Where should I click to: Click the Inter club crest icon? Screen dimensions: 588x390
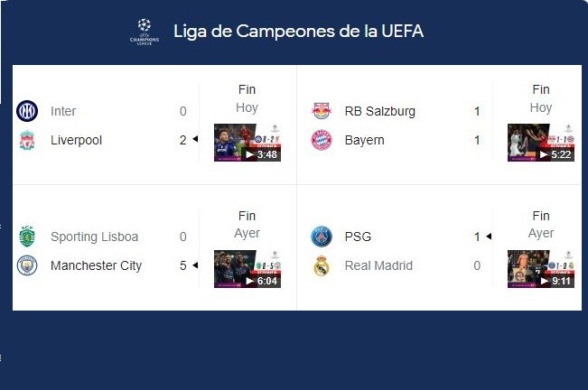tap(27, 111)
